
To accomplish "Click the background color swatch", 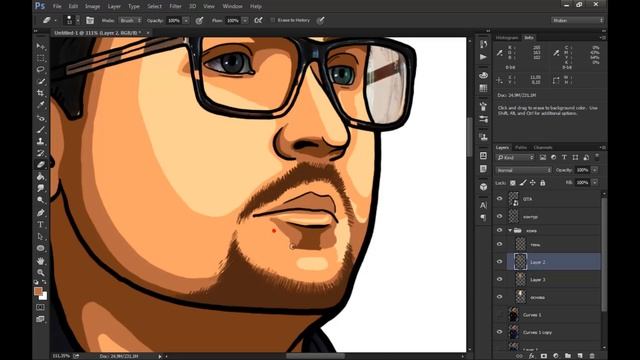I will click(44, 296).
